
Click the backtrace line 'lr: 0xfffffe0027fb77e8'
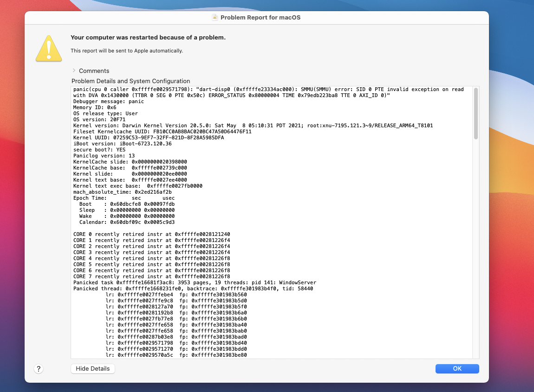[176, 319]
